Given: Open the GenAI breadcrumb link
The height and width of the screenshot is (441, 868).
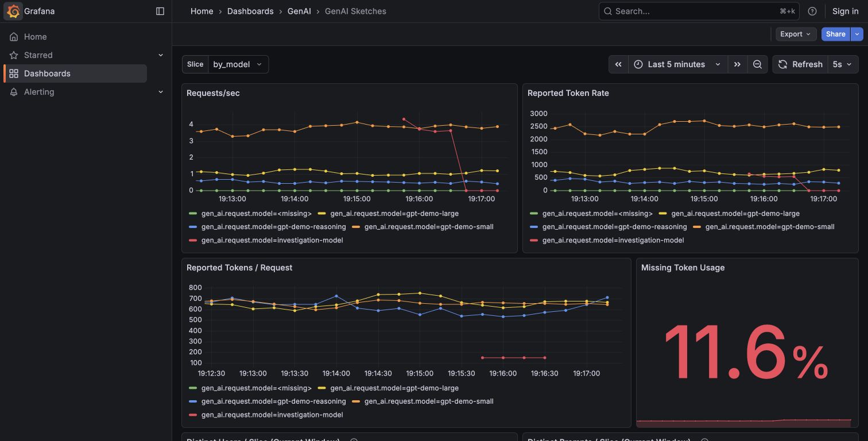Looking at the screenshot, I should pos(299,11).
